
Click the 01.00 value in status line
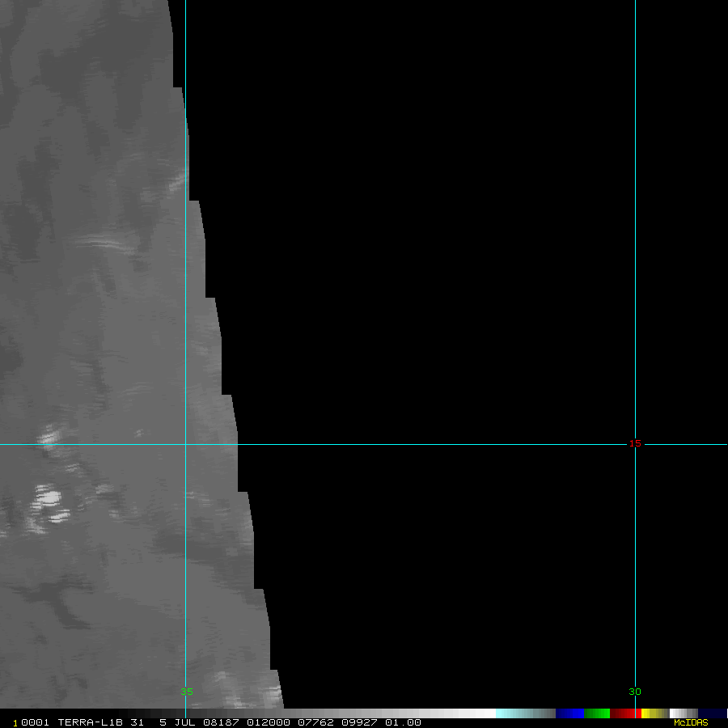point(403,722)
